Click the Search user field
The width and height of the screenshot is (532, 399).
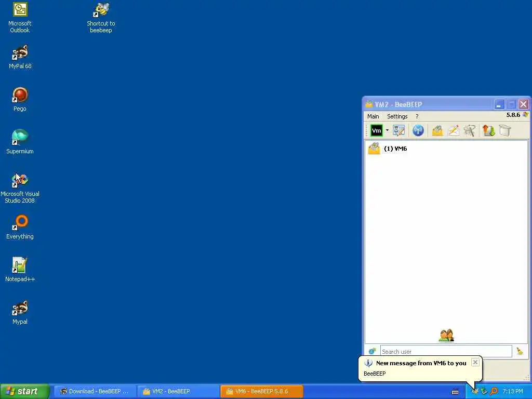[446, 352]
